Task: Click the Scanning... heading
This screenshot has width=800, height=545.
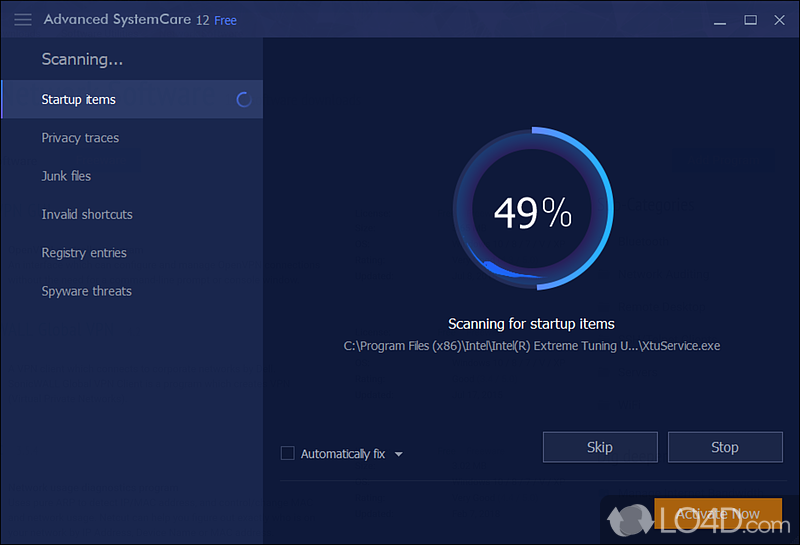Action: pos(82,59)
